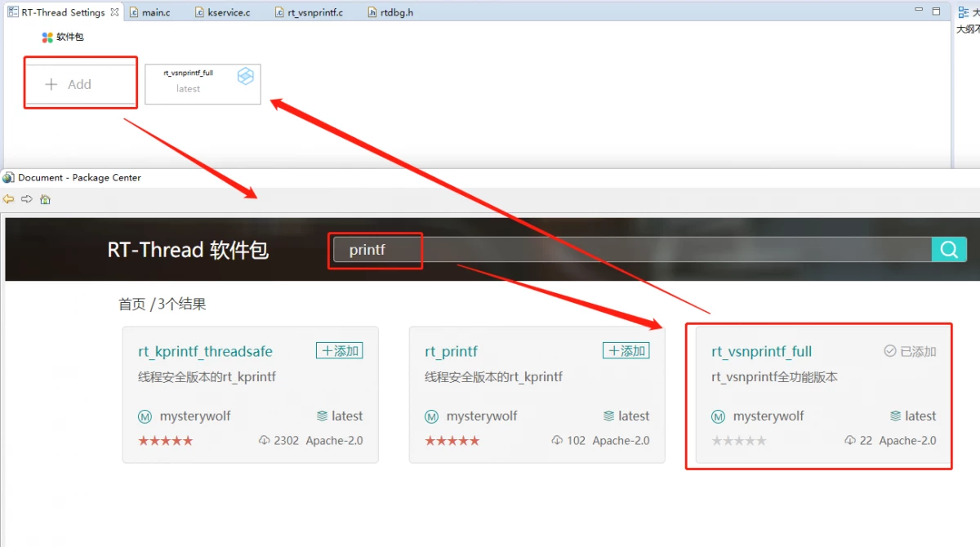Go back in Package Center browser
Image resolution: width=980 pixels, height=547 pixels.
pyautogui.click(x=8, y=199)
